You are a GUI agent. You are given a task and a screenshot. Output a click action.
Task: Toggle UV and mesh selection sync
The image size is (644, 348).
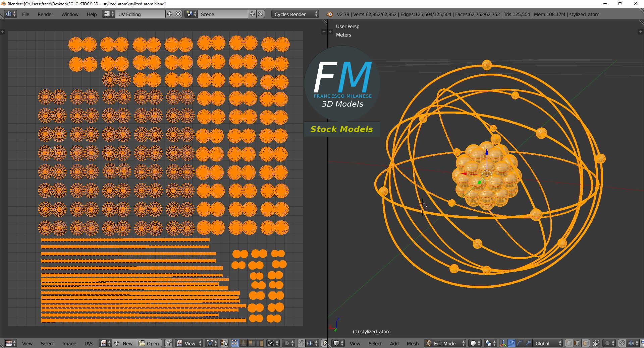coord(225,343)
